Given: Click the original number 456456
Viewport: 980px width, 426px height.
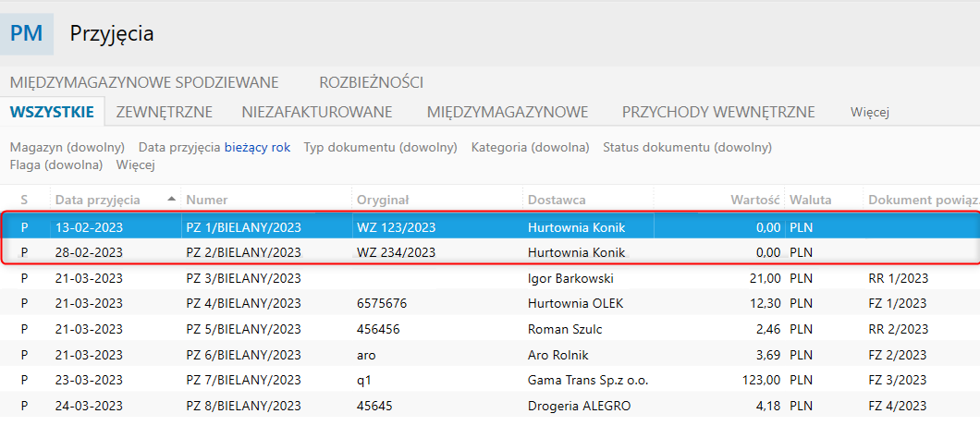Looking at the screenshot, I should tap(377, 329).
